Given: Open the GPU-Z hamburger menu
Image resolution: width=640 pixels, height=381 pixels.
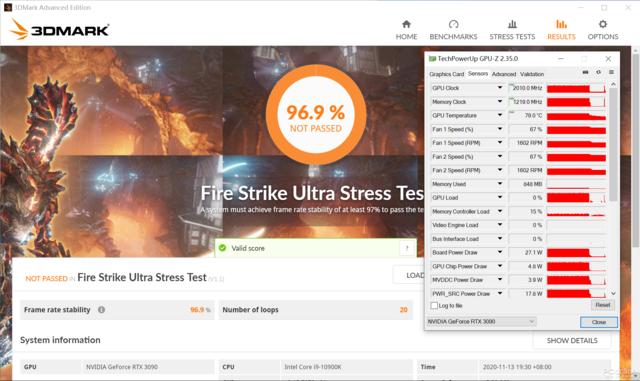Looking at the screenshot, I should click(611, 72).
